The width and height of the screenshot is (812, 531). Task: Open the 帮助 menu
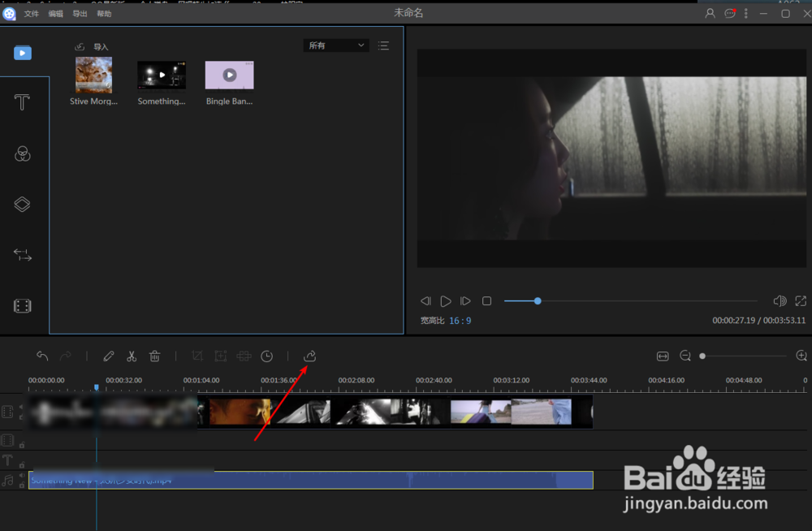coord(104,14)
